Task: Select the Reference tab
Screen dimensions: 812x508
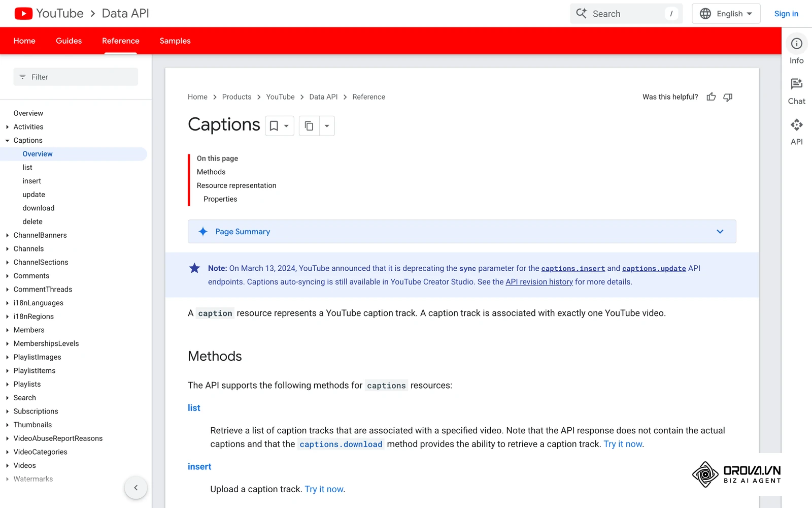Action: pos(120,41)
